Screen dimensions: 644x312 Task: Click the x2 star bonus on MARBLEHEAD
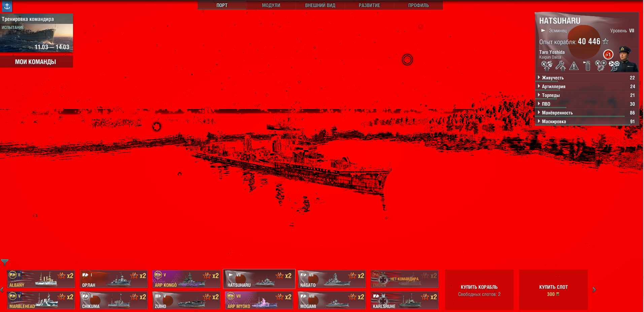click(66, 297)
